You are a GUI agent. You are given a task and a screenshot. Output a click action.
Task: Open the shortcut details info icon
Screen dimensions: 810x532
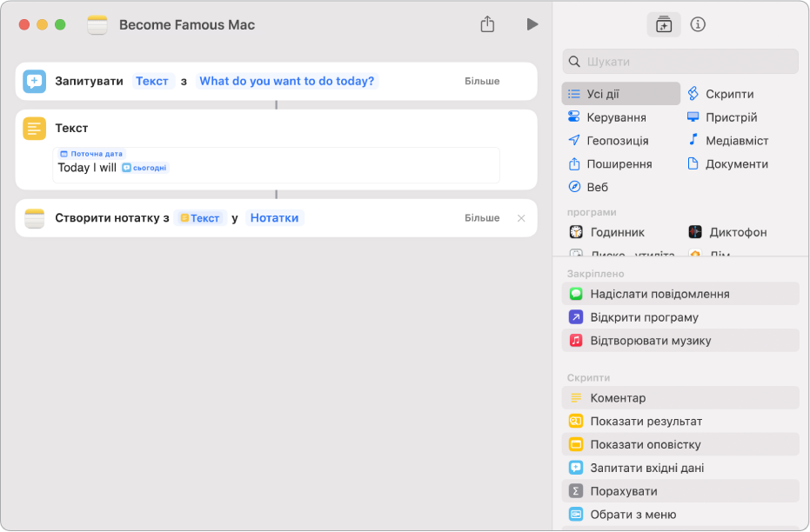(x=698, y=24)
